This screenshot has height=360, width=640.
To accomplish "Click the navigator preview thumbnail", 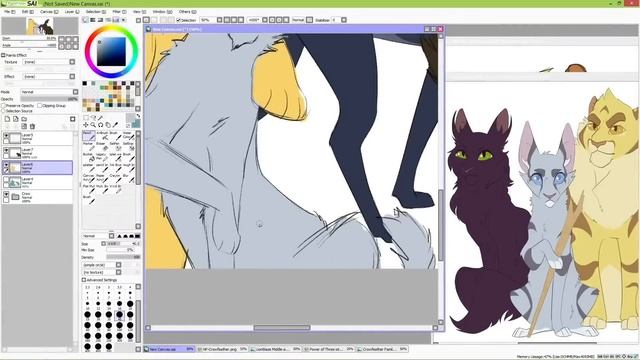I will (40, 26).
